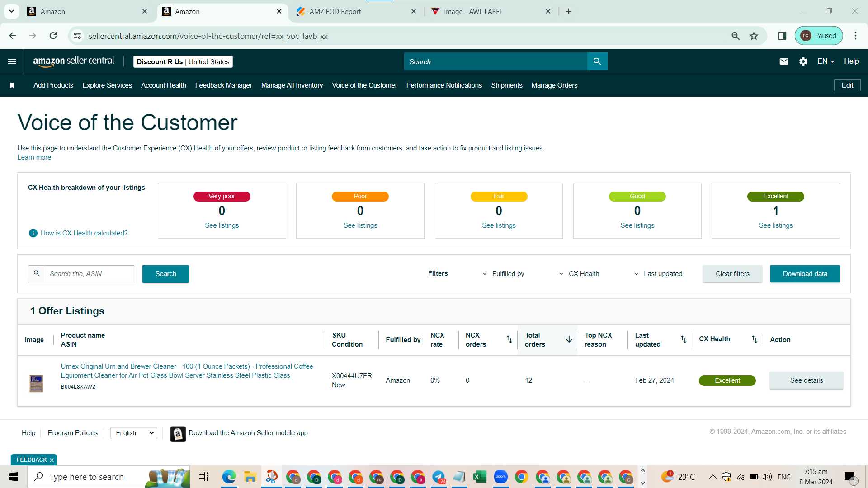Click the top search magnifier button
Screen dimensions: 868x488
597,61
